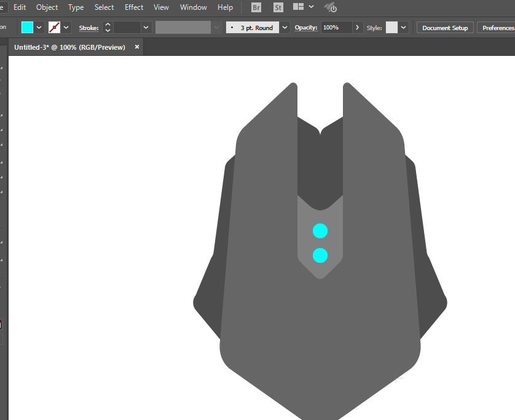Click the cyan fill color swatch
The image size is (515, 420).
pyautogui.click(x=28, y=28)
